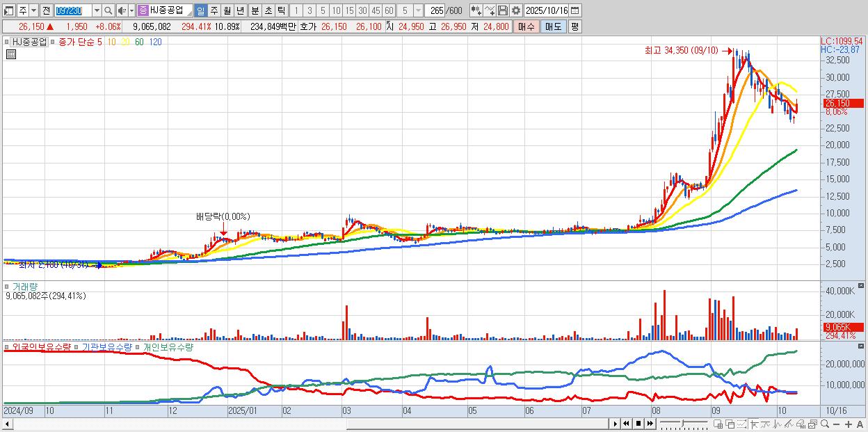Click the fast-forward double-arrow button
The width and height of the screenshot is (868, 432).
point(650,424)
